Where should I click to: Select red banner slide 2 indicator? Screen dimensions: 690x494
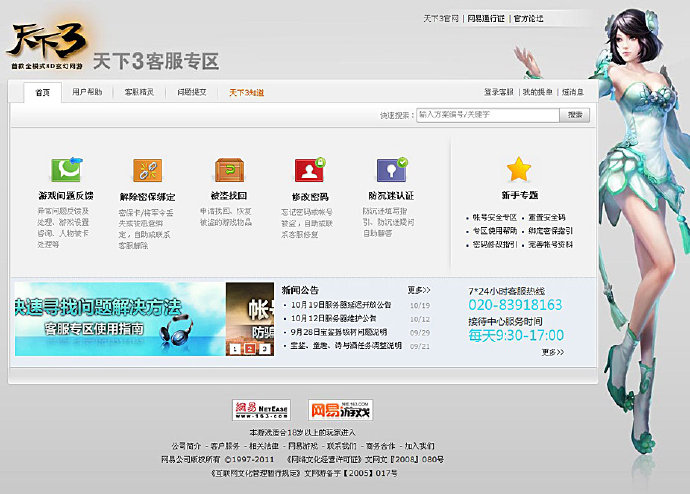250,349
